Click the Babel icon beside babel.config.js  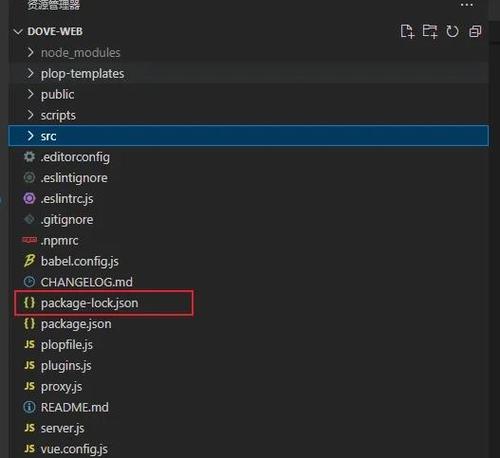coord(29,261)
